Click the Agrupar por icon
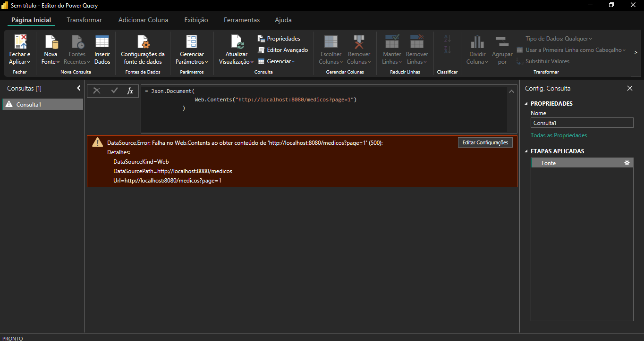 502,42
